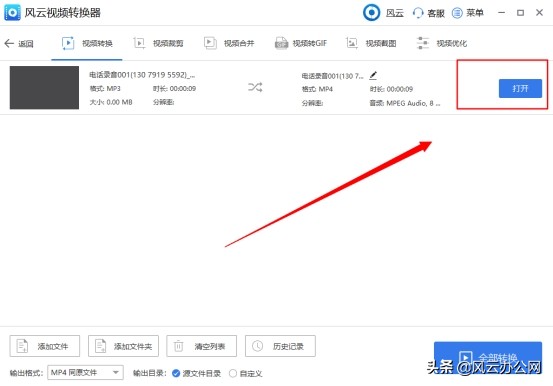This screenshot has width=553, height=386.
Task: Open 历史记录 history button
Action: [x=280, y=346]
